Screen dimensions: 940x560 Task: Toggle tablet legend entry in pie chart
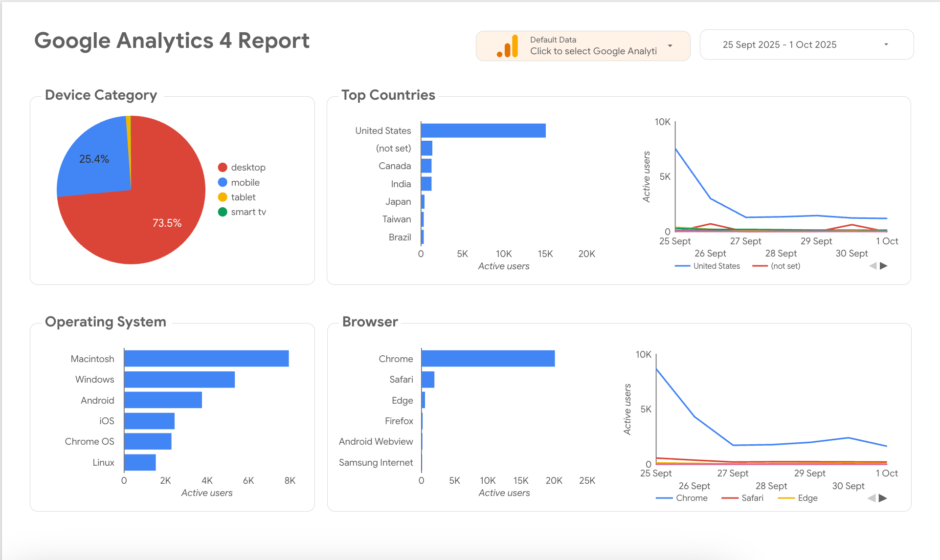coord(243,197)
